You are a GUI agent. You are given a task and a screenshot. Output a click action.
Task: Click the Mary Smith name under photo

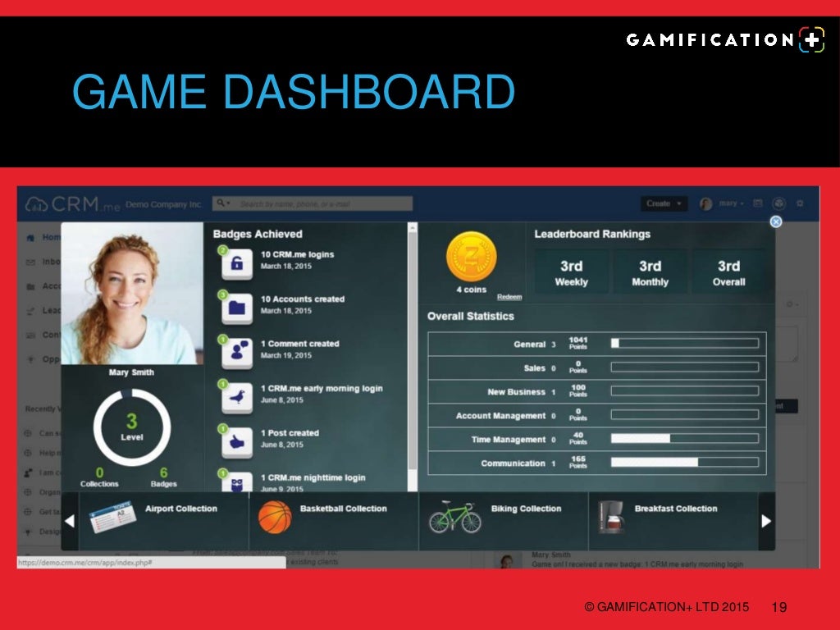[131, 372]
